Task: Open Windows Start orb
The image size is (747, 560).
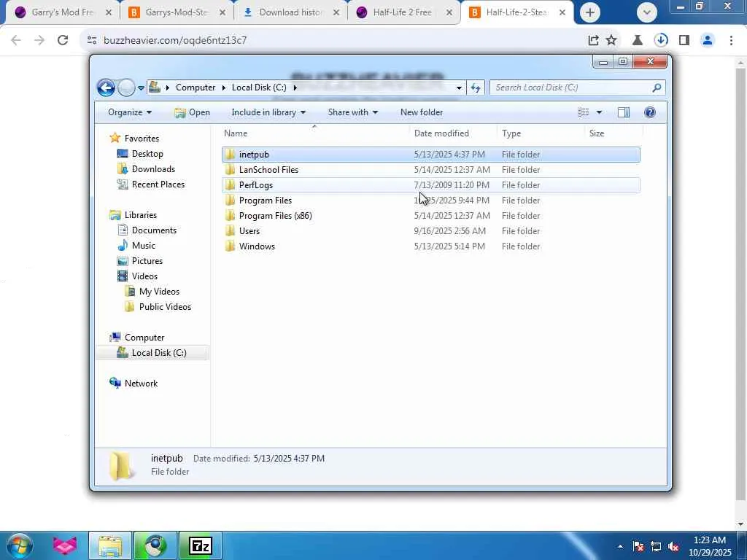Action: (x=19, y=545)
